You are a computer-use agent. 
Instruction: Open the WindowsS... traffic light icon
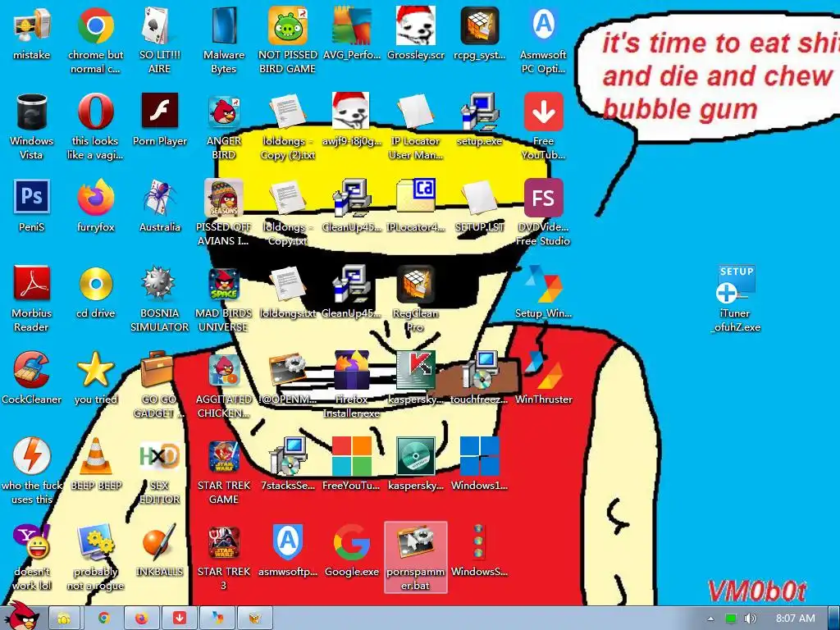(x=478, y=542)
